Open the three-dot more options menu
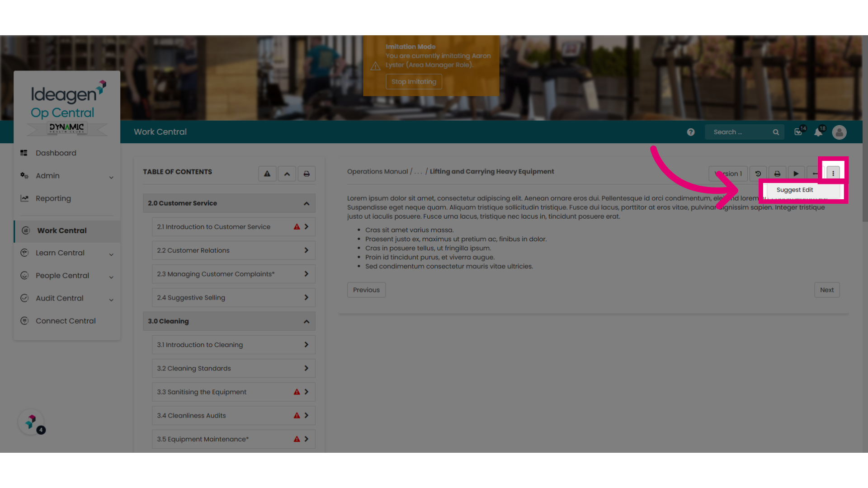Screen dimensions: 868x488 tap(833, 174)
